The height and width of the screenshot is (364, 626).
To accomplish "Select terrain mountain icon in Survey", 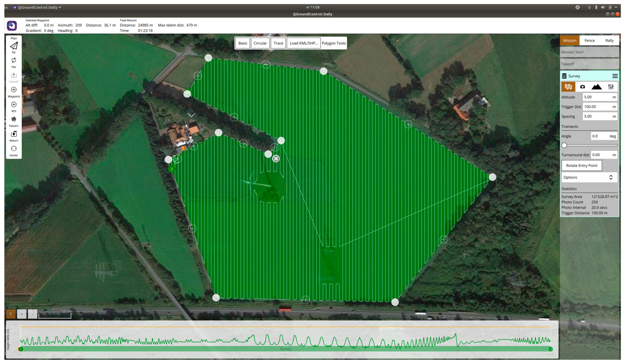I will click(596, 87).
